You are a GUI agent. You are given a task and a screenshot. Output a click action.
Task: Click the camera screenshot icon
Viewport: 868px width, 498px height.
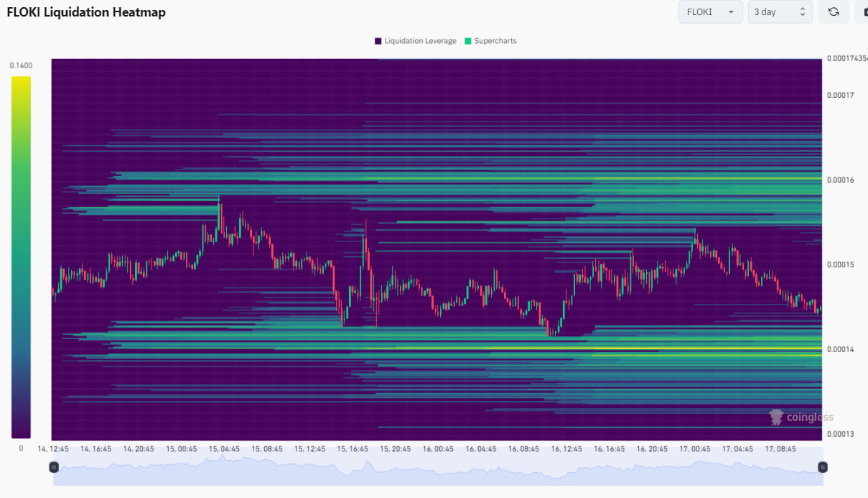pos(862,12)
